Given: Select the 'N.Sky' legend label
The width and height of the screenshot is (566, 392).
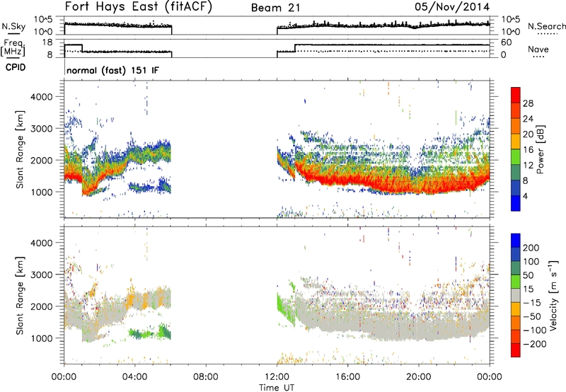Looking at the screenshot, I should (13, 26).
